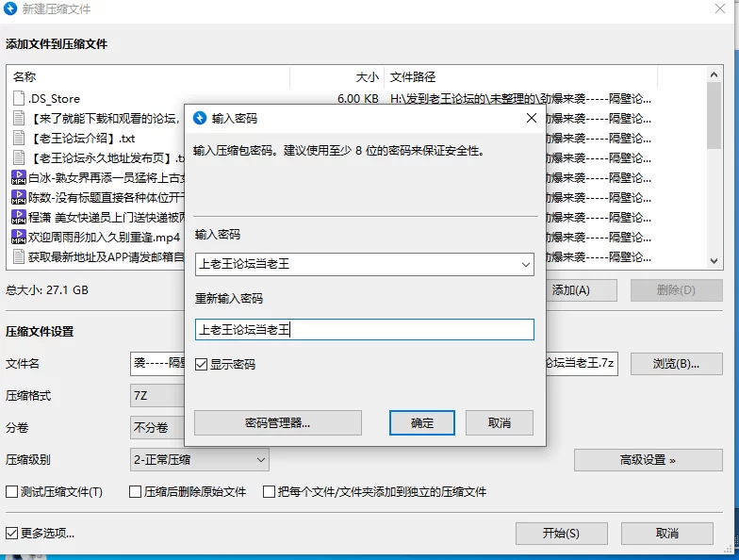Viewport: 739px width, 560px height.
Task: Uncheck the 显示密码 checkbox
Action: (x=202, y=364)
